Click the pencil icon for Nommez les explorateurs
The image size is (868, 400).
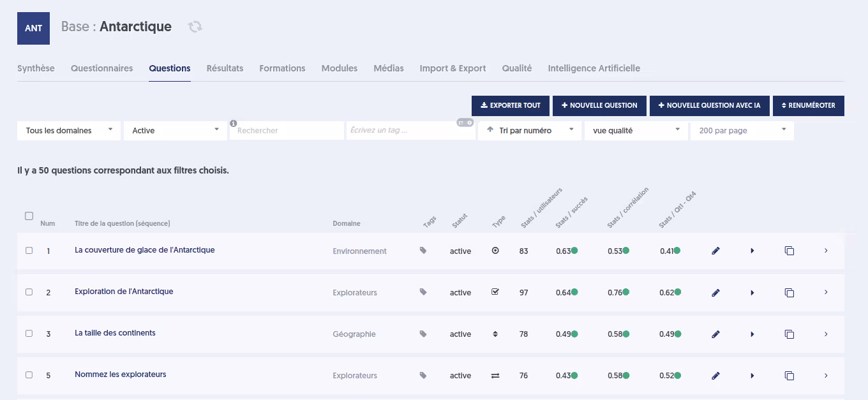tap(715, 376)
